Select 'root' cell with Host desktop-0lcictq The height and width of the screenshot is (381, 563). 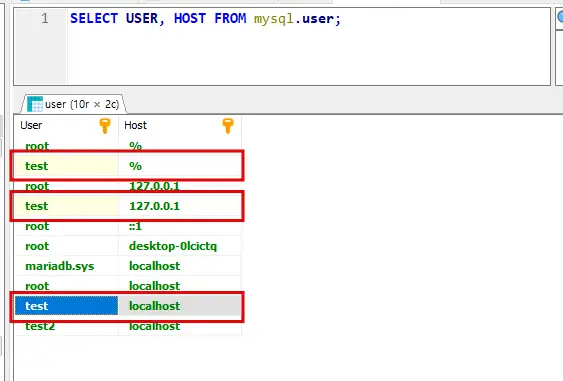(66, 246)
